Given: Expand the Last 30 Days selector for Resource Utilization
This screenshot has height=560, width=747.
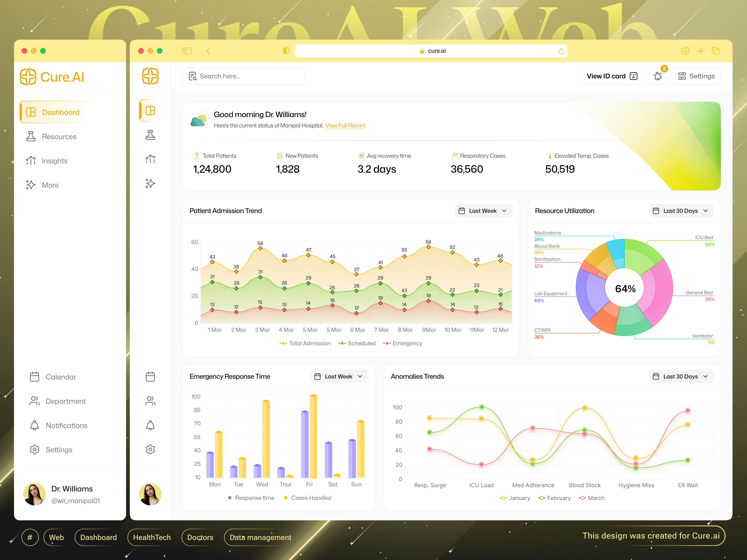Looking at the screenshot, I should click(x=681, y=211).
